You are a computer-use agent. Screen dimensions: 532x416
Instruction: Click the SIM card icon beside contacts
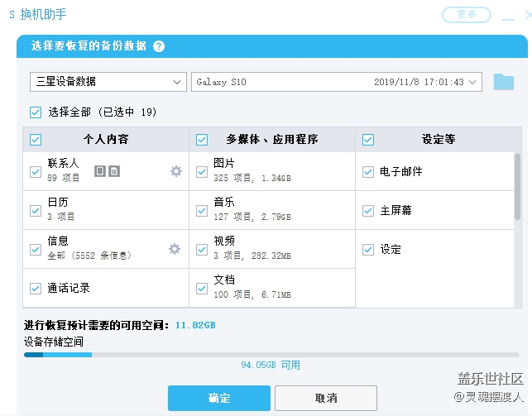point(114,171)
